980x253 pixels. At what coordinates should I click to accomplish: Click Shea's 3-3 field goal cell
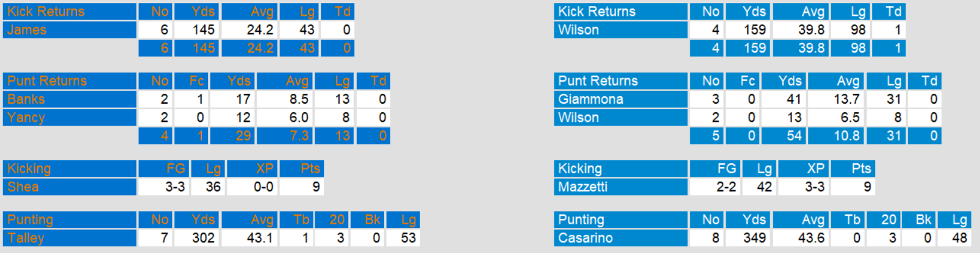pyautogui.click(x=175, y=187)
